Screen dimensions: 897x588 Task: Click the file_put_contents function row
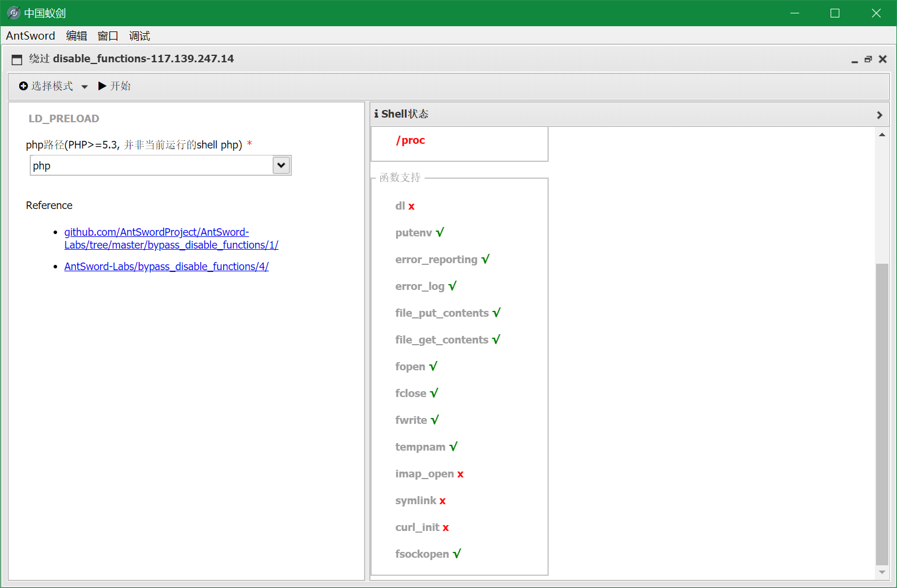pyautogui.click(x=448, y=313)
